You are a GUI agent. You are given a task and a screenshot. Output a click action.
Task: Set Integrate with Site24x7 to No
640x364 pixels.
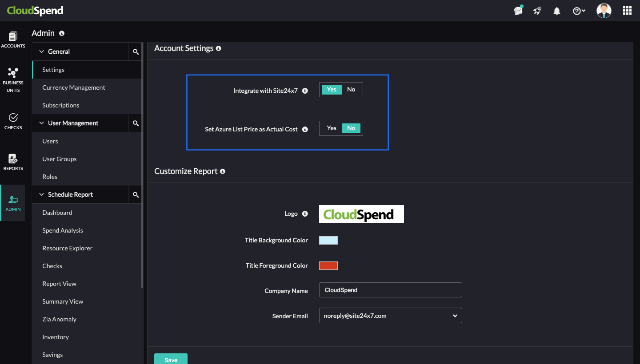point(351,89)
